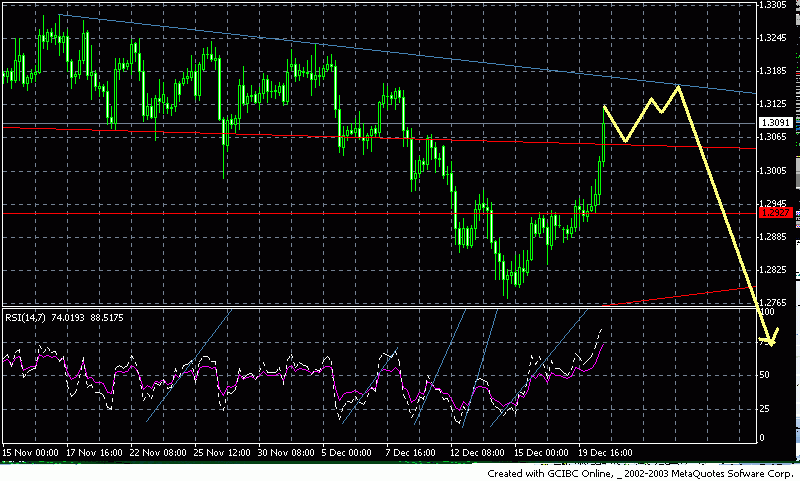Click the 15 Dec 00:00 time label
The image size is (800, 481).
541,452
